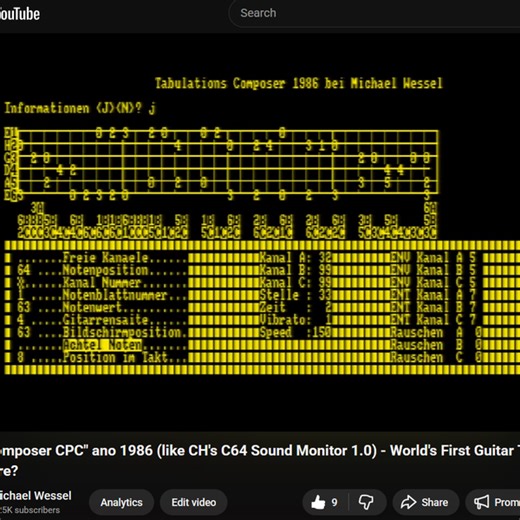Click the 'Rauschen C 0' entry
The height and width of the screenshot is (520, 520).
(436, 358)
